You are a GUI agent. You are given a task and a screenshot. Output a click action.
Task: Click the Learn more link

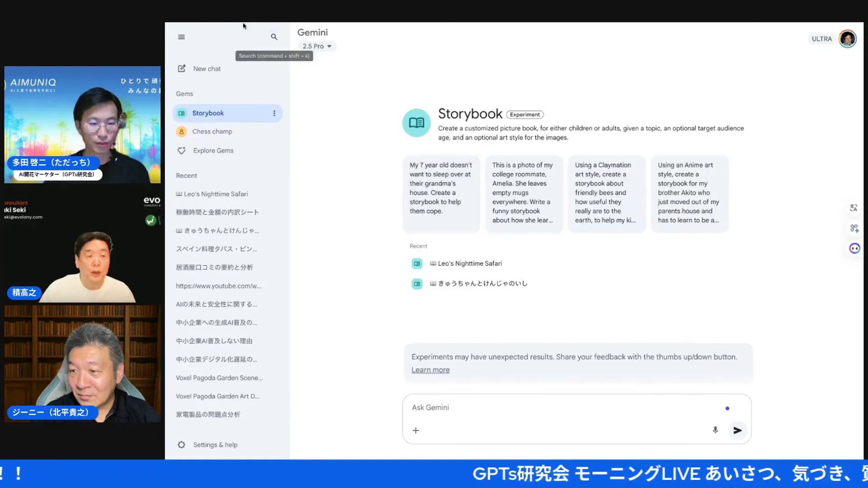(430, 370)
